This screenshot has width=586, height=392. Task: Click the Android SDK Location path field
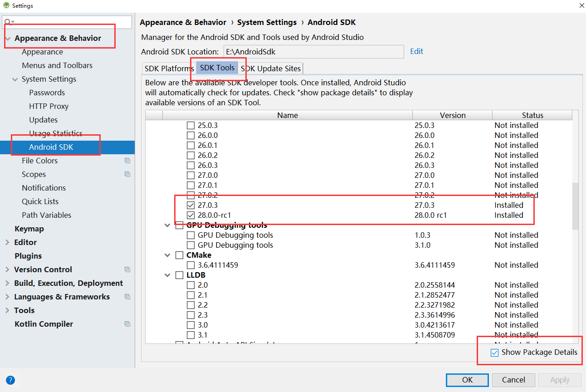[313, 52]
